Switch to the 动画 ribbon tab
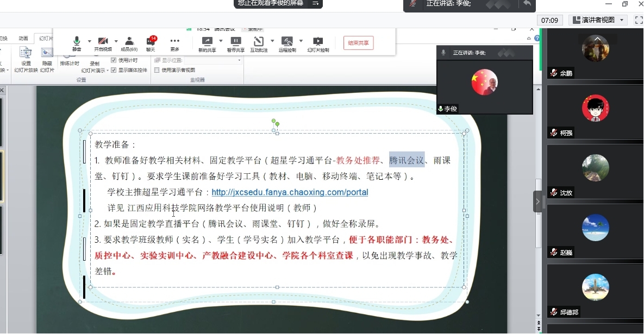644x334 pixels. click(23, 39)
